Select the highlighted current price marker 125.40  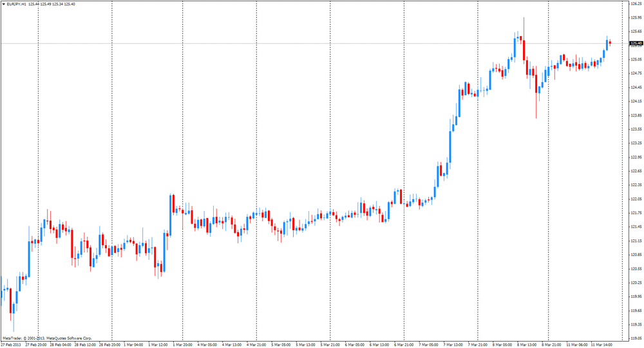click(636, 43)
